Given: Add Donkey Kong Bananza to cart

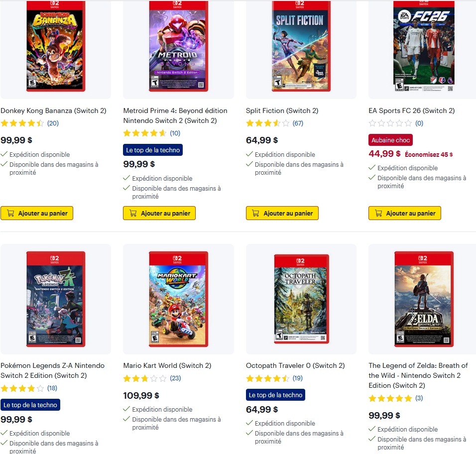Looking at the screenshot, I should pyautogui.click(x=37, y=213).
